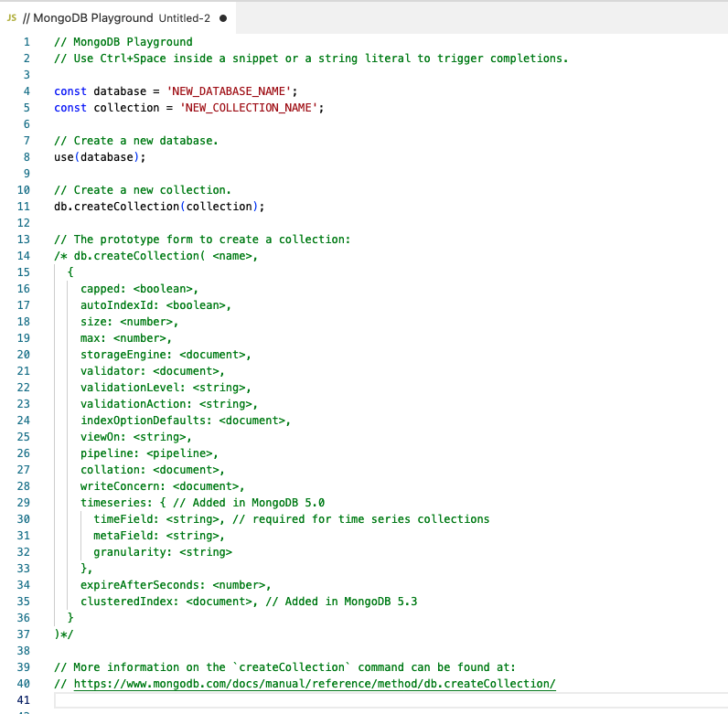Click the unsaved dot indicator on the tab
Screen dimensions: 728x714
pos(223,18)
